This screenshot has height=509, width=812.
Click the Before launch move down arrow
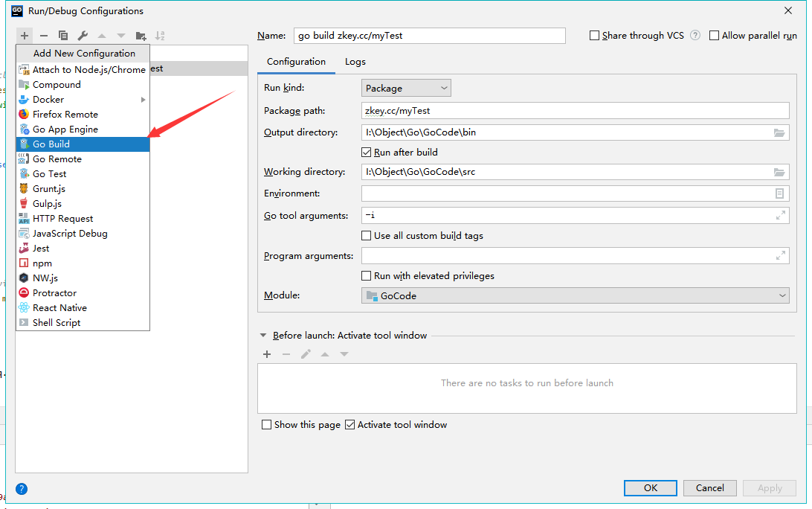pos(344,354)
